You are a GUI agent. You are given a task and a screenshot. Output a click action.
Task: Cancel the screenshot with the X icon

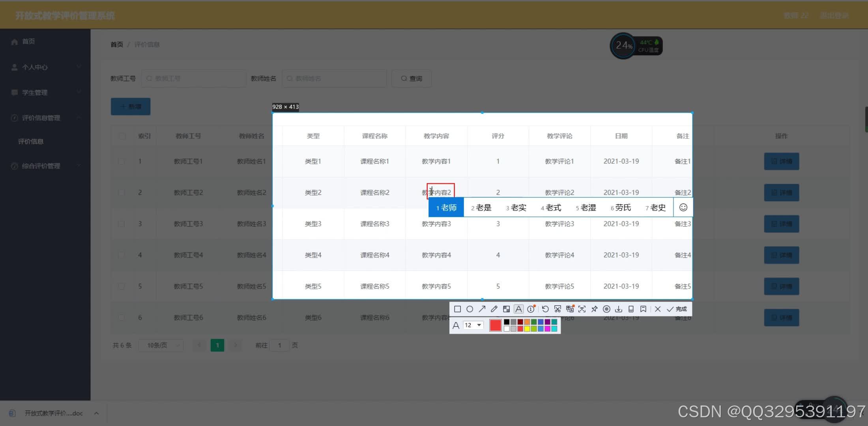click(658, 309)
